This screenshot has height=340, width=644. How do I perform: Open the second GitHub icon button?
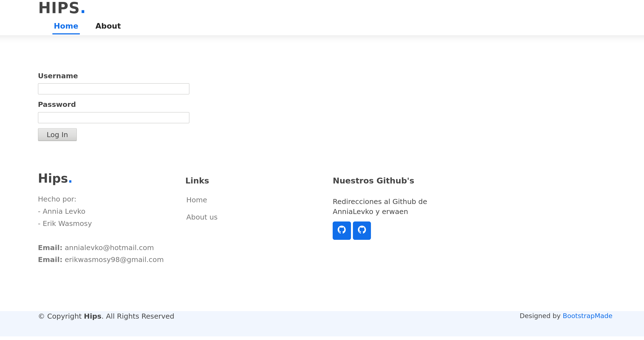(x=362, y=230)
